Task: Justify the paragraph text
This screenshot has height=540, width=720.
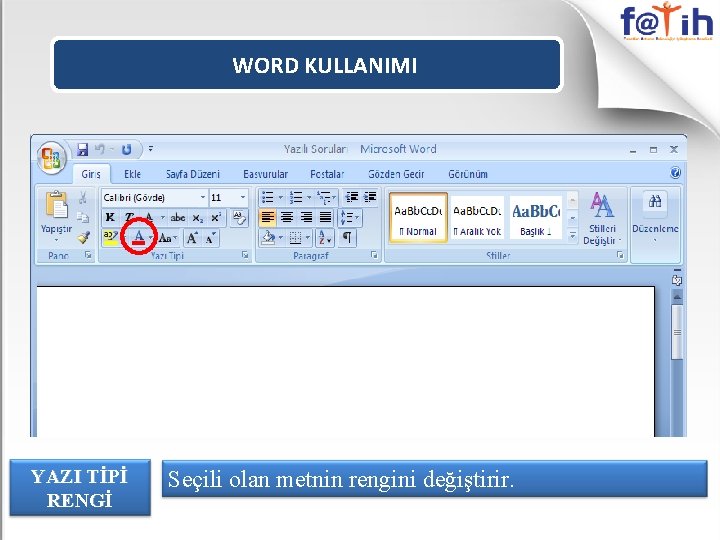Action: [x=326, y=217]
